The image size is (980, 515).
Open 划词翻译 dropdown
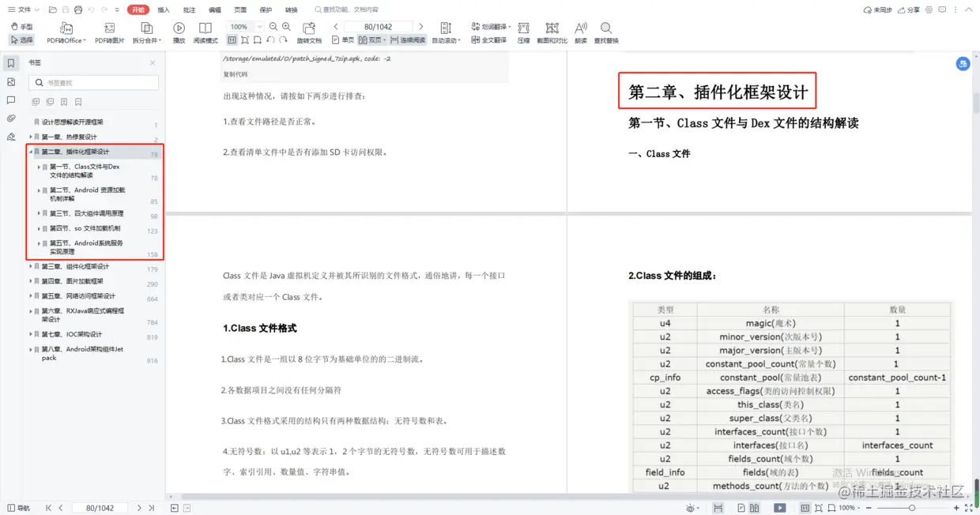coord(491,27)
